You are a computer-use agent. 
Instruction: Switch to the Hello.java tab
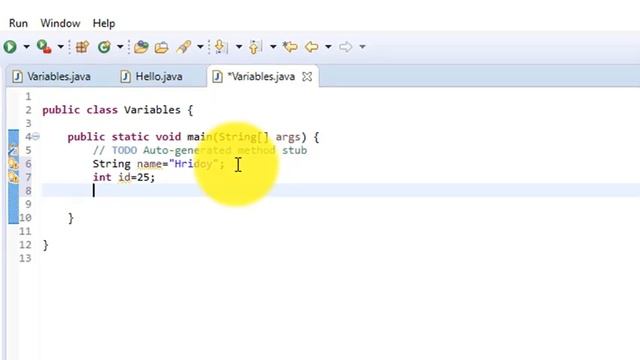(x=152, y=76)
